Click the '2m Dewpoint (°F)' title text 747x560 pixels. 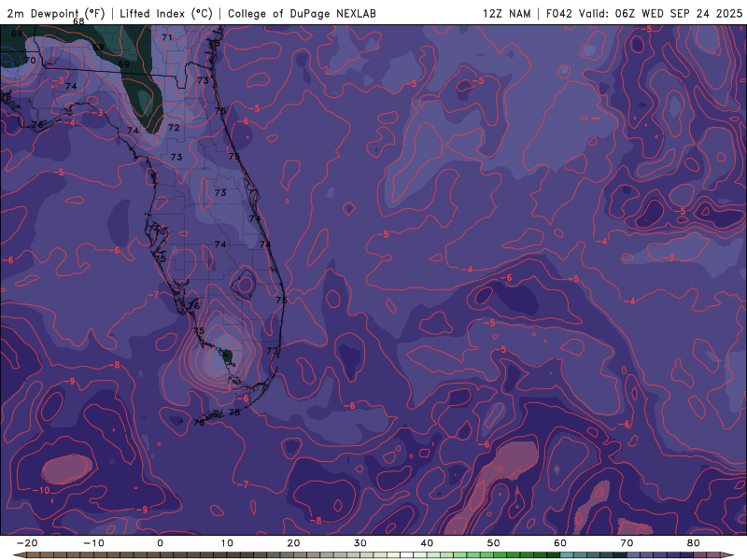coord(56,13)
